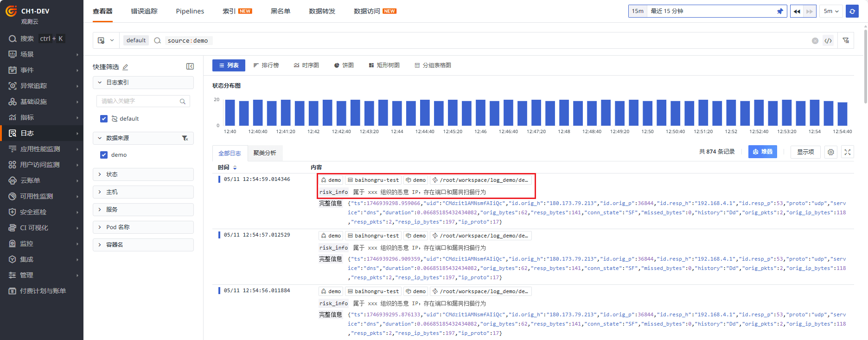
Task: Open log entry 12:54:59.014346
Action: [257, 179]
